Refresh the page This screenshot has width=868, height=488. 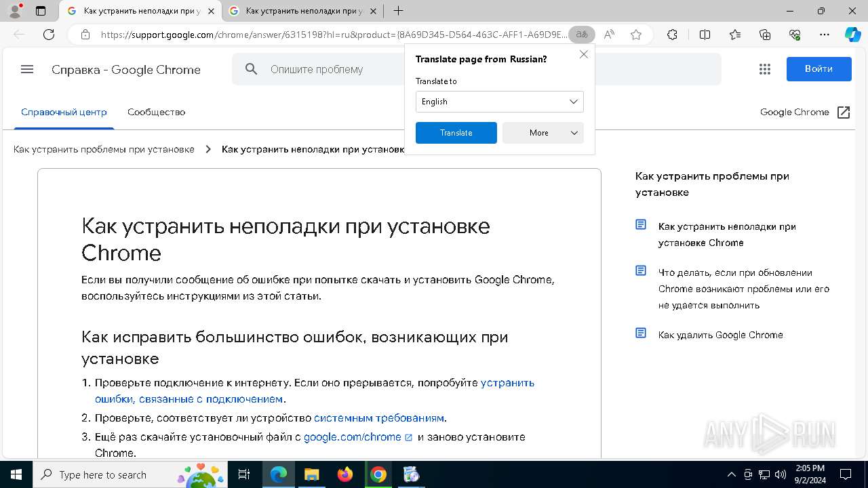pyautogui.click(x=49, y=35)
